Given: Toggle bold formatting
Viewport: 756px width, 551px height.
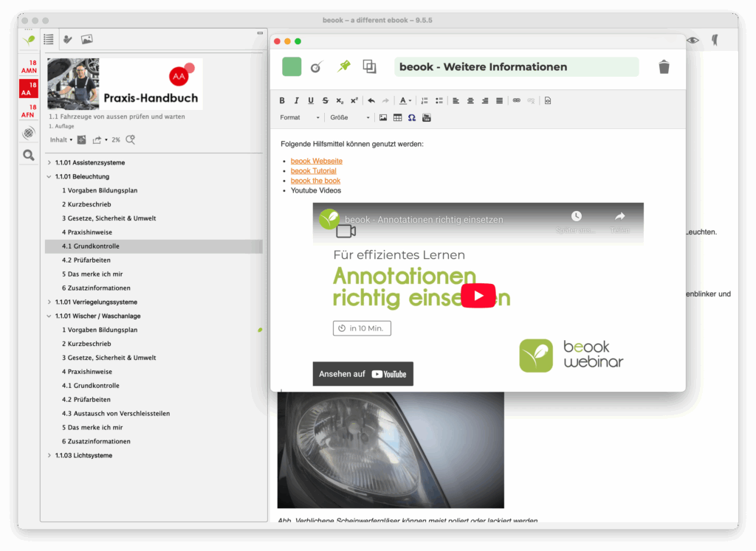Looking at the screenshot, I should coord(282,100).
